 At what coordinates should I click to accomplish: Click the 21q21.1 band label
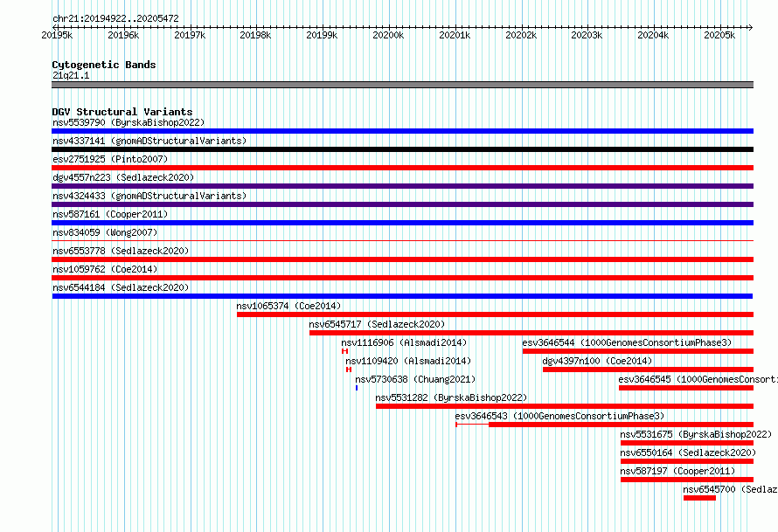point(71,75)
